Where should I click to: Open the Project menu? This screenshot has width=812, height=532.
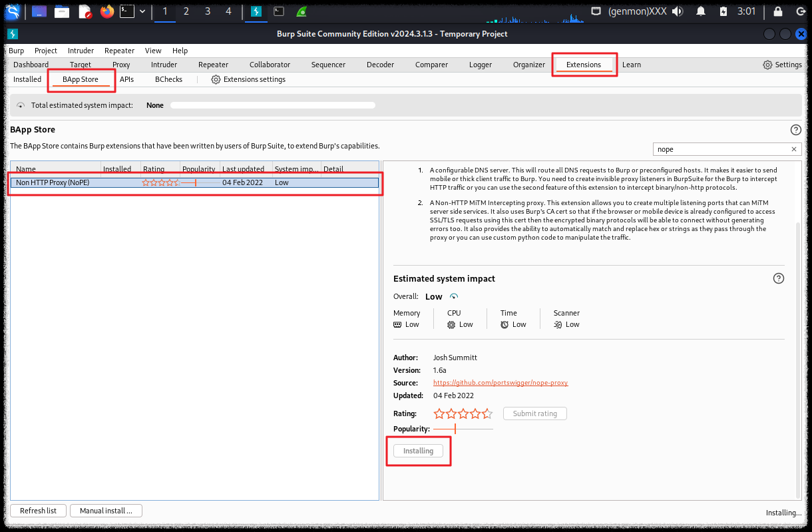(x=46, y=51)
